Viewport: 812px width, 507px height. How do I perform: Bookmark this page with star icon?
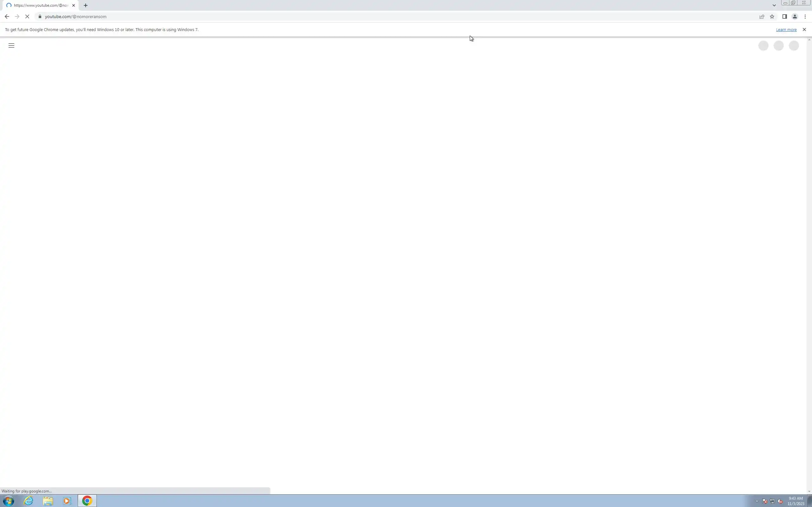pyautogui.click(x=772, y=16)
